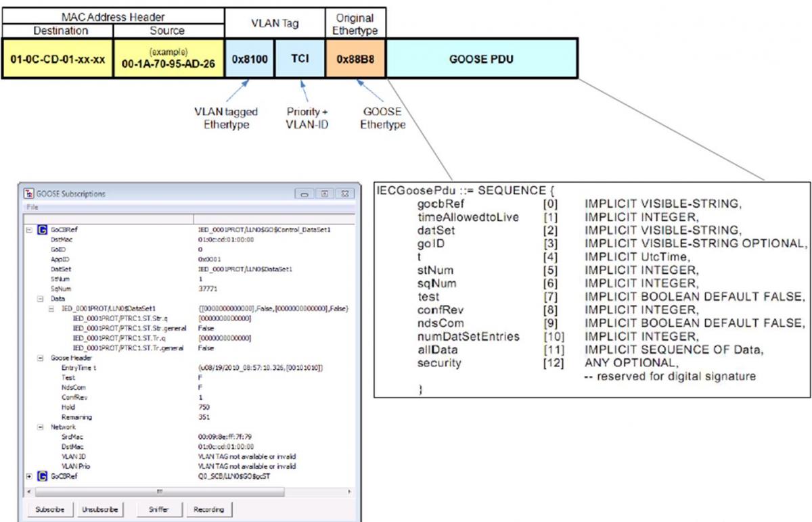812x522 pixels.
Task: Click the 0x88B8 Ethertype box
Action: coord(355,59)
